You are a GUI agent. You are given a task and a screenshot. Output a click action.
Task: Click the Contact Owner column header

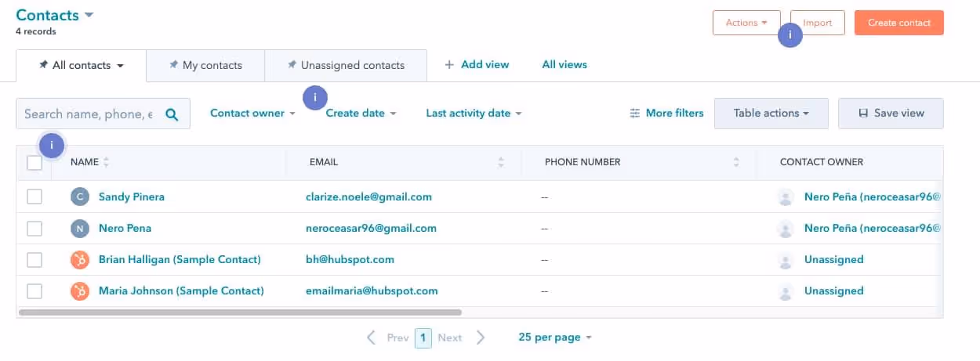[821, 162]
